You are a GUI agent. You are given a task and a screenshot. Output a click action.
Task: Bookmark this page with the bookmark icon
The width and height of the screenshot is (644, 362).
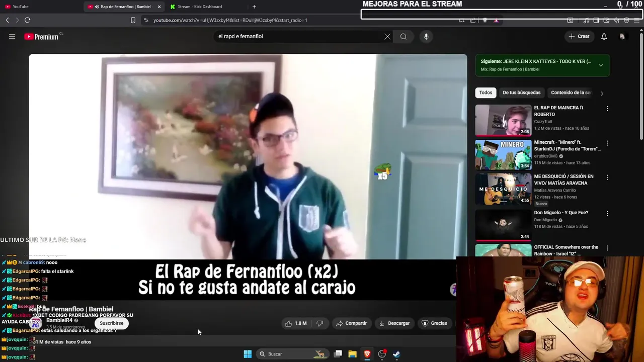coord(133,20)
